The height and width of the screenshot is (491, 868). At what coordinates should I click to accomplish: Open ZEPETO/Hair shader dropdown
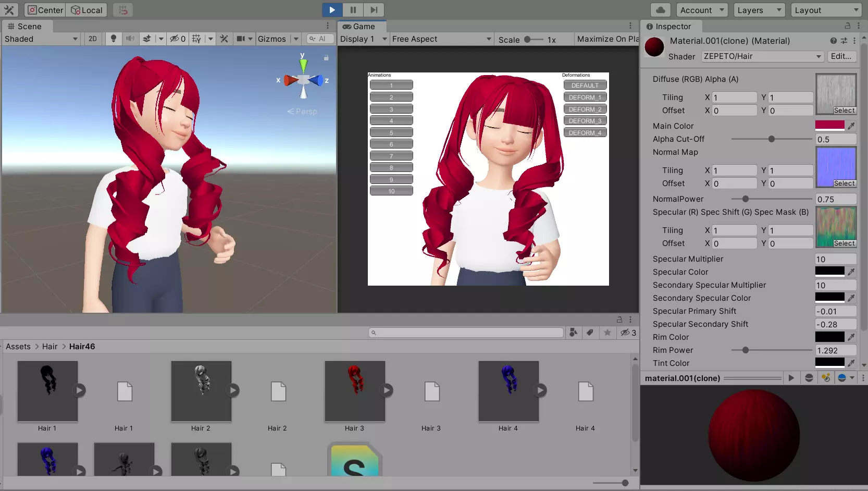[x=762, y=56]
